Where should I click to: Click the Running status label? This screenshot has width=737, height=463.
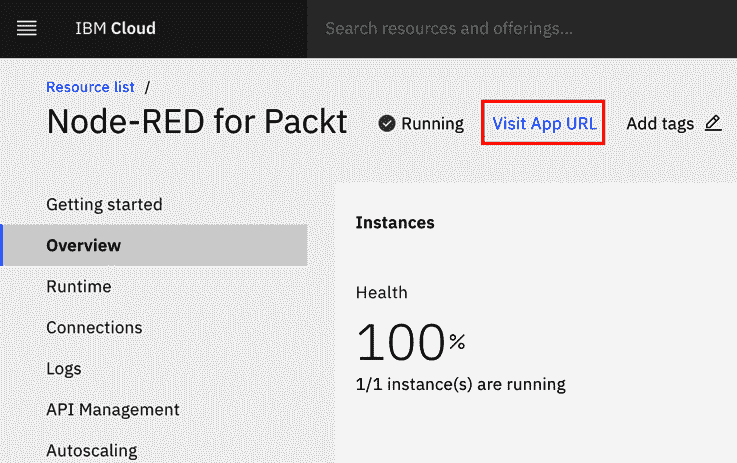(432, 124)
